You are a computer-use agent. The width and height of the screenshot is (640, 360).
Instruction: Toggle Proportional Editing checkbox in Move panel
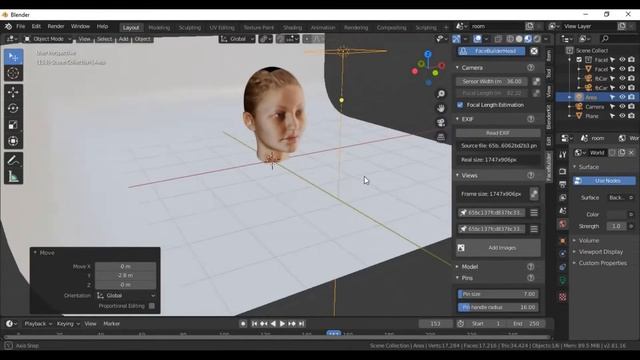(x=152, y=306)
